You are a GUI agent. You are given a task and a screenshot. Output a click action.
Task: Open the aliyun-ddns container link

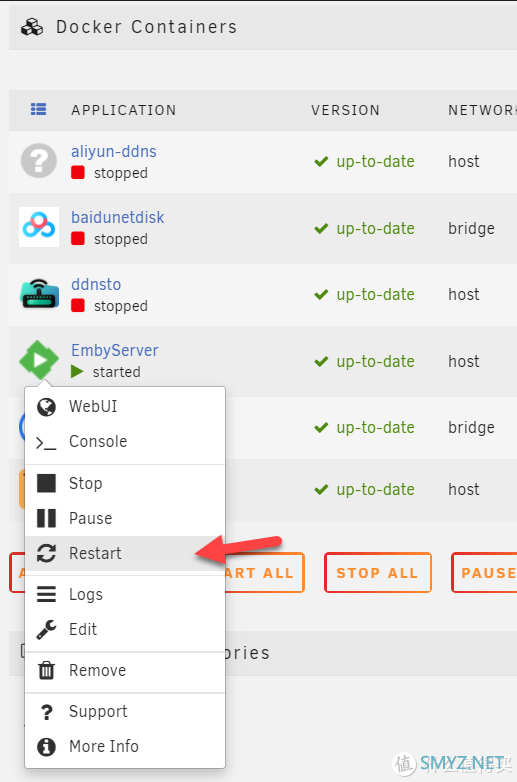tap(114, 151)
